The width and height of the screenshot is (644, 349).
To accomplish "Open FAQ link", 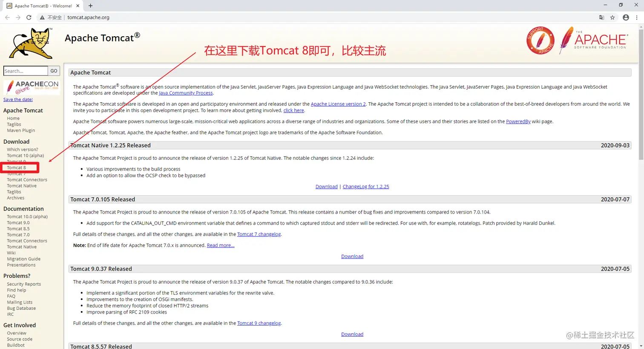I will click(11, 296).
